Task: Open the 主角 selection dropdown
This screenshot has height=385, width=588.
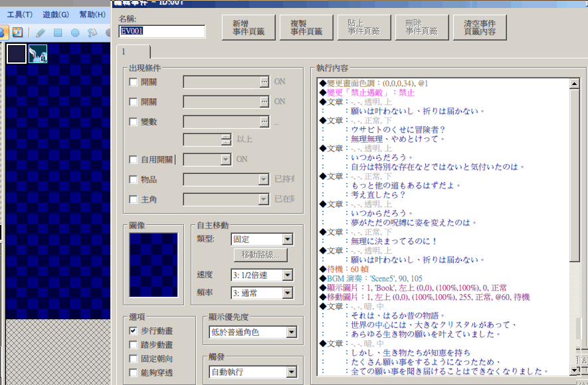Action: (226, 199)
